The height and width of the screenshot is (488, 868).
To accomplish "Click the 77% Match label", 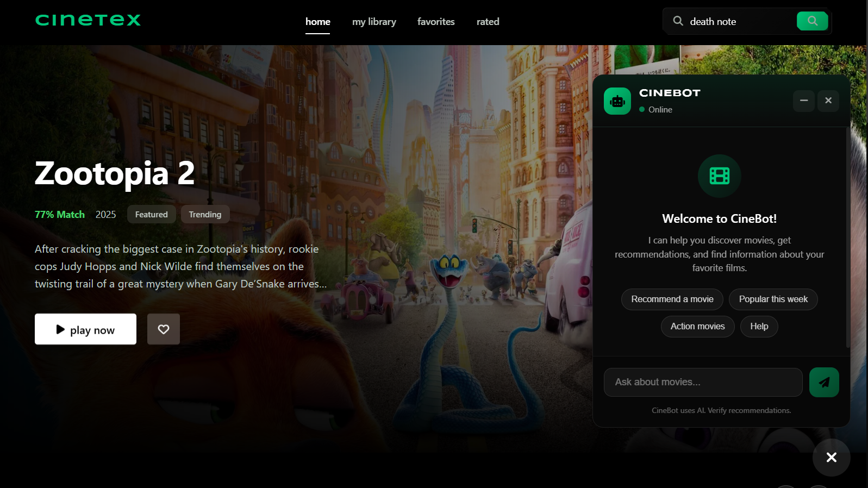I will [60, 215].
